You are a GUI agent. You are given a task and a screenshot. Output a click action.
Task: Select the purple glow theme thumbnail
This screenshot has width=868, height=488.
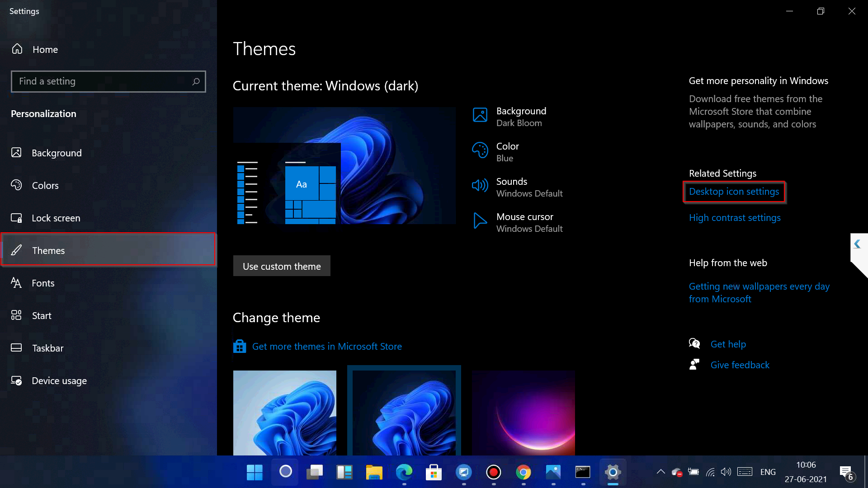[x=523, y=412]
